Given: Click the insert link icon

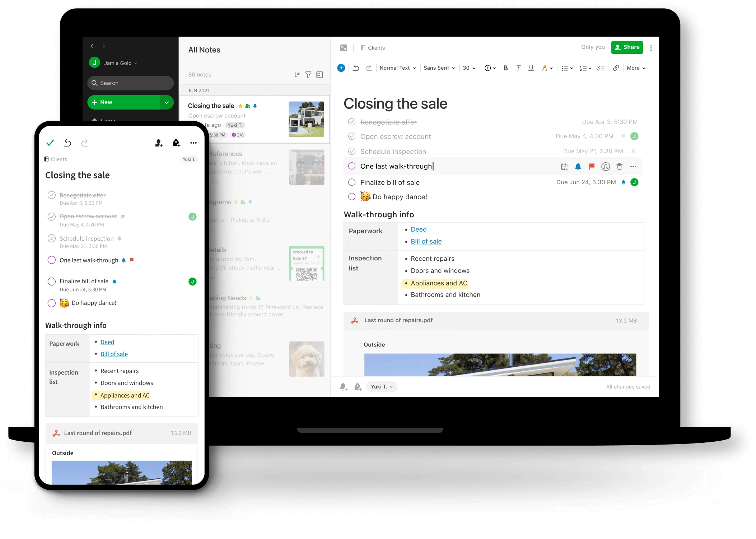Looking at the screenshot, I should (616, 68).
